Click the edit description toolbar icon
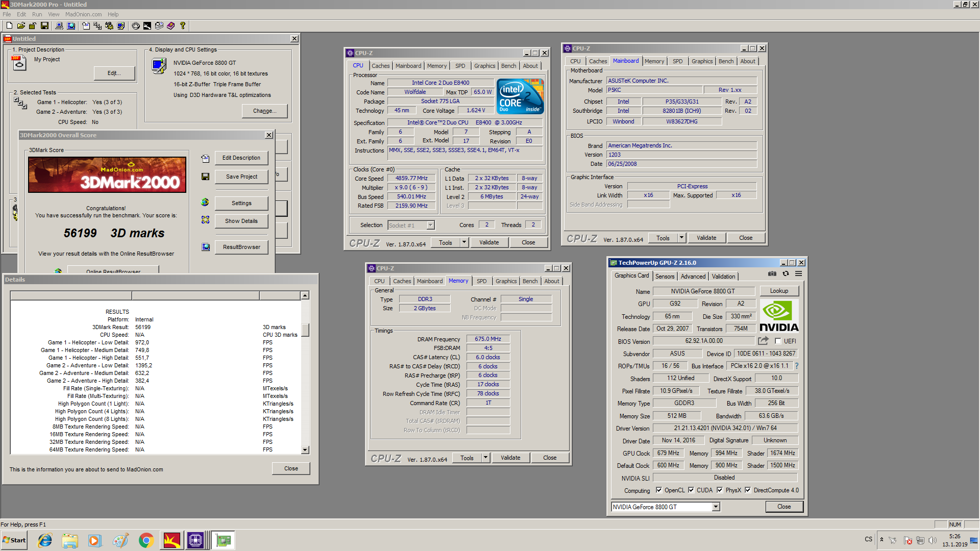The image size is (980, 551). pyautogui.click(x=86, y=26)
